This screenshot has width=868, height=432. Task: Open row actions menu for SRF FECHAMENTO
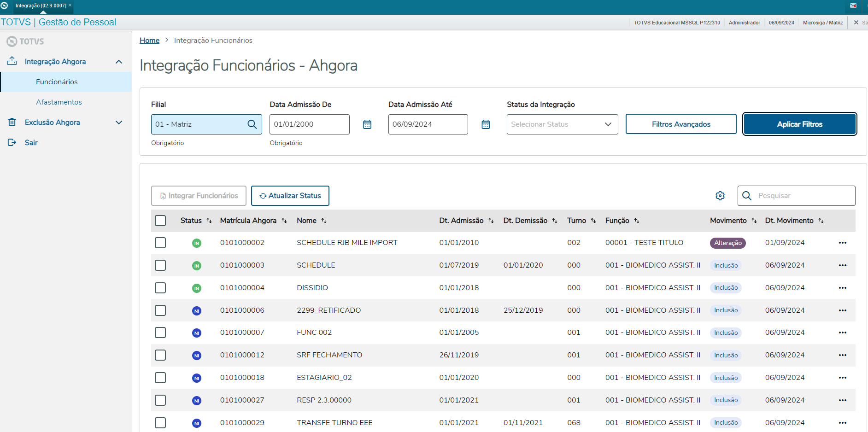click(843, 355)
